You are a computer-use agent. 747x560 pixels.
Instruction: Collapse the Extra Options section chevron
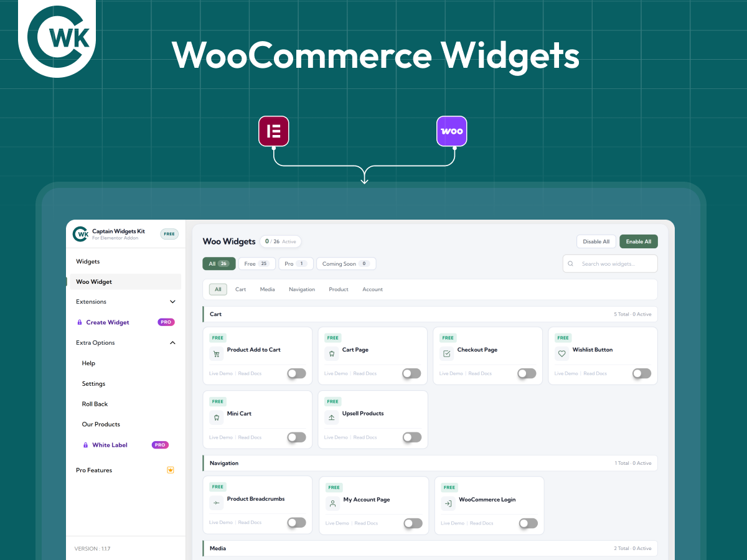[172, 343]
